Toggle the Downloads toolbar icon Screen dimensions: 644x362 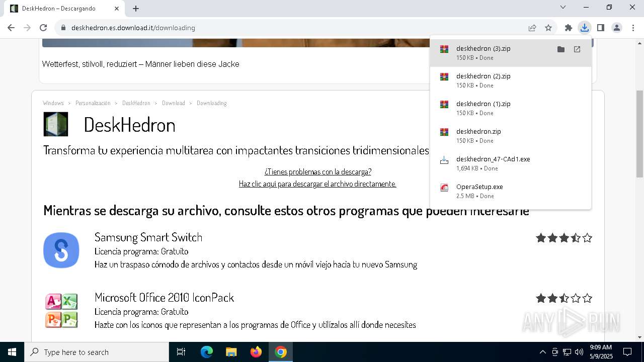(x=584, y=28)
